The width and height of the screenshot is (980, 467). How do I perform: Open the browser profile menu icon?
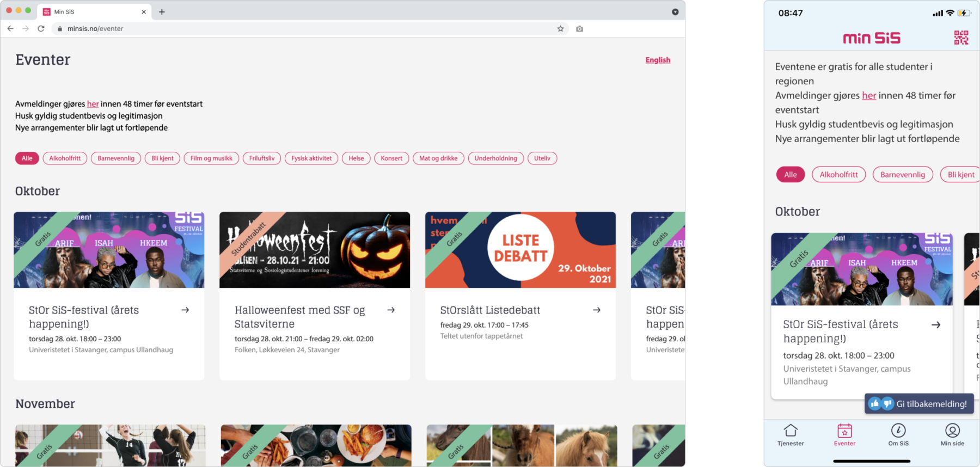click(675, 11)
